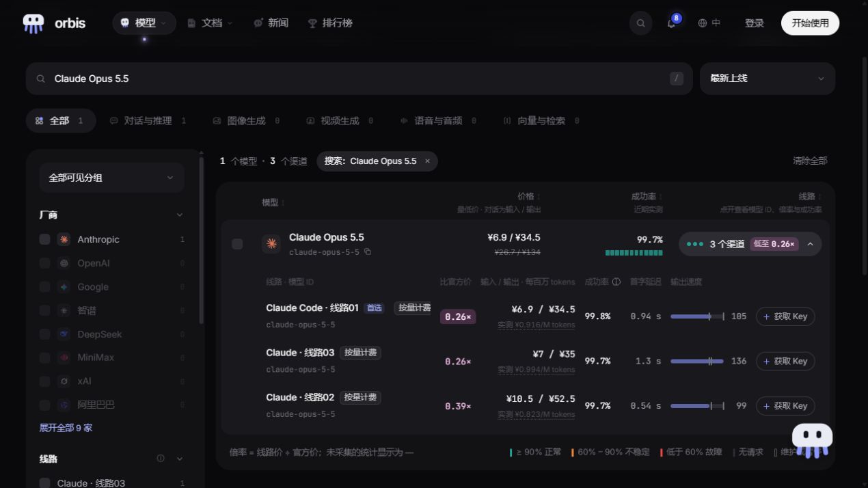The height and width of the screenshot is (488, 868).
Task: Click the xAI vendor logo icon
Action: click(64, 381)
